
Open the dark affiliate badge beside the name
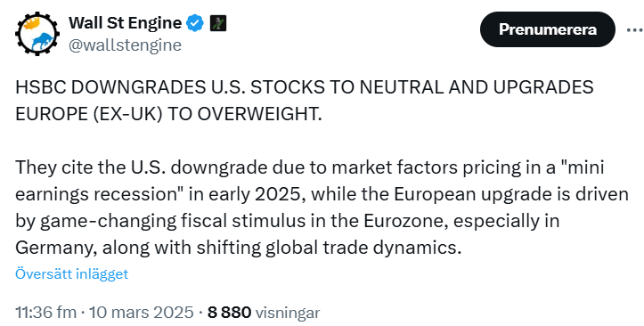(x=218, y=23)
